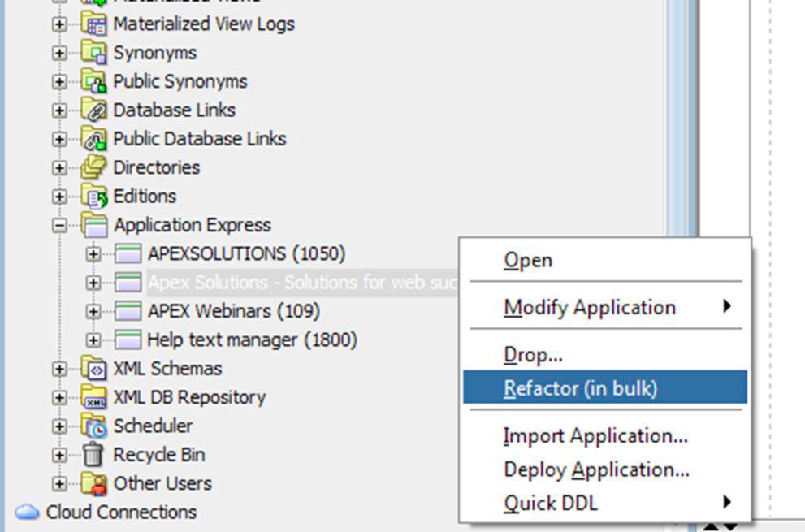The width and height of the screenshot is (805, 532).
Task: Select the Editions tree label
Action: coord(145,197)
